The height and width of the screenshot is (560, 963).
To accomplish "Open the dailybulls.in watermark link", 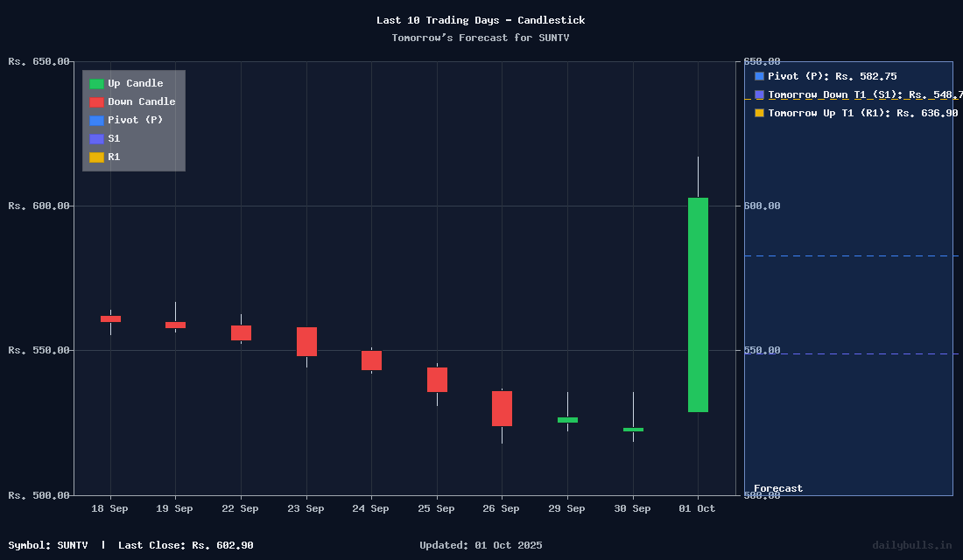I will (x=911, y=545).
